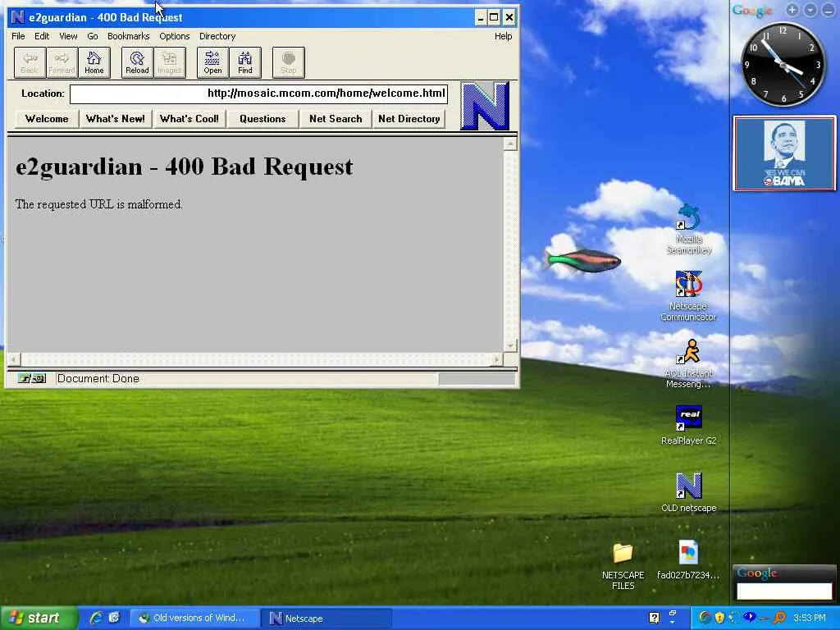Open the fad027b7234 file icon

[688, 560]
